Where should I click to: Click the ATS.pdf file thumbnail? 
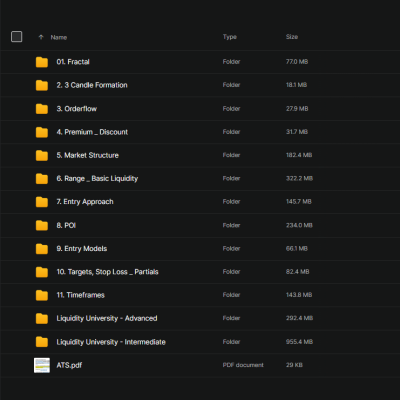click(42, 365)
